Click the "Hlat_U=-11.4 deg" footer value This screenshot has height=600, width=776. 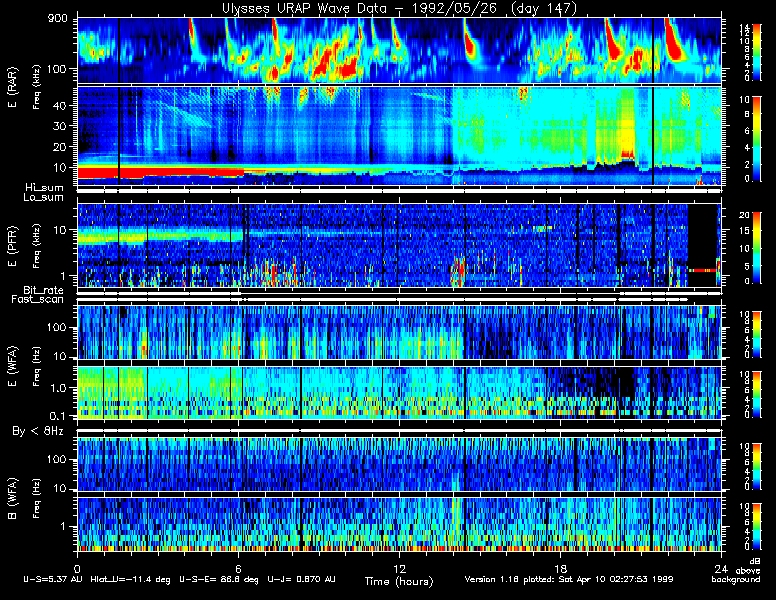pyautogui.click(x=131, y=579)
